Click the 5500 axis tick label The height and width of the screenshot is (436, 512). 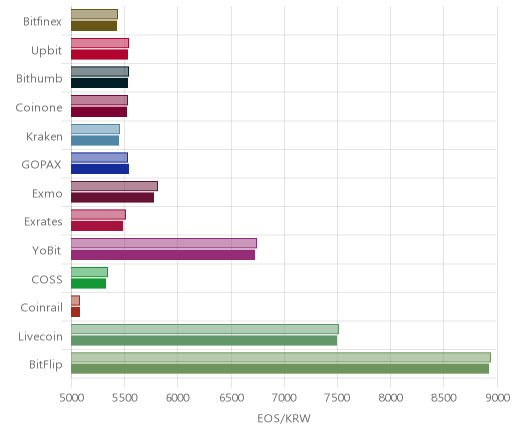124,398
